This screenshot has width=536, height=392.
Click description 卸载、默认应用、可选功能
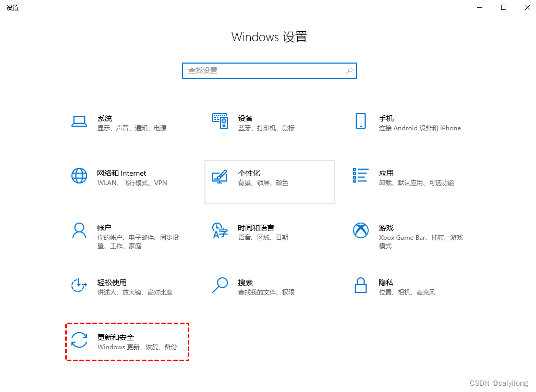417,183
